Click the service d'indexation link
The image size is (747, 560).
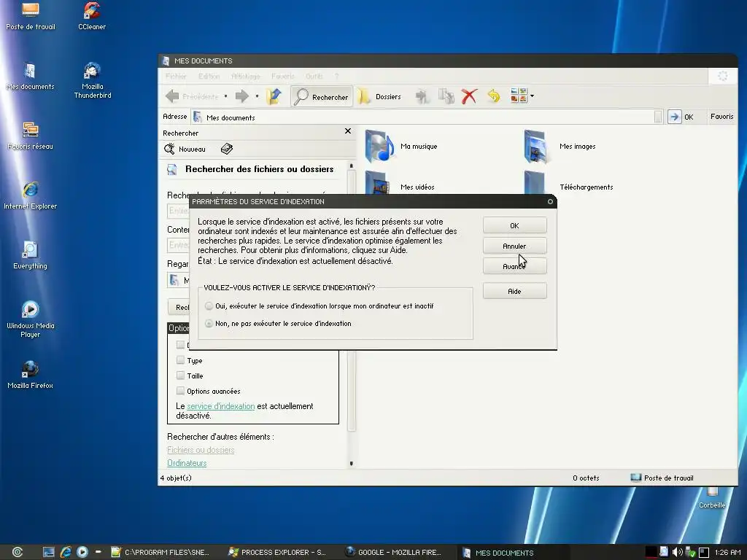(x=220, y=406)
